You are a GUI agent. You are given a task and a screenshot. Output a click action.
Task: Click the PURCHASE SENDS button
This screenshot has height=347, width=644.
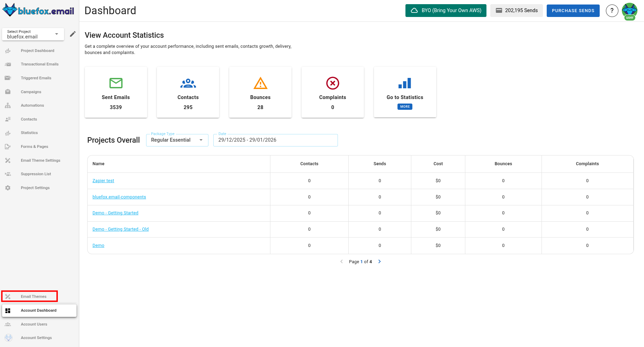573,10
